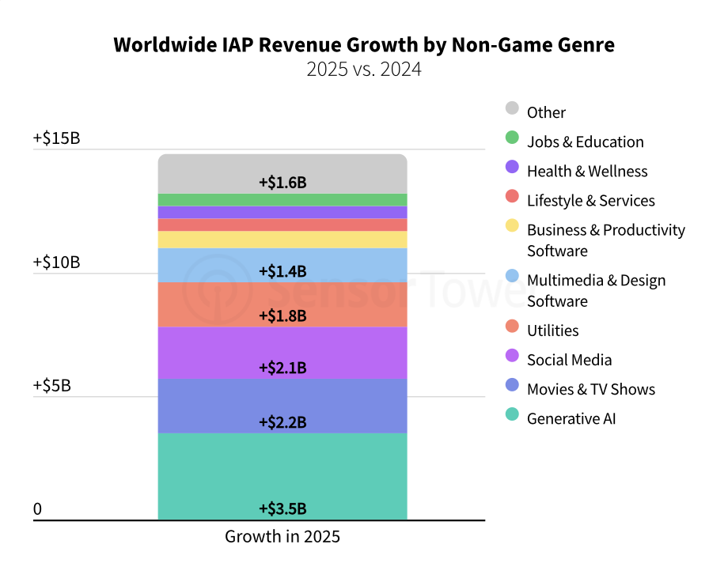Select the Business & Productivity Software label
The image size is (728, 563).
(x=606, y=240)
